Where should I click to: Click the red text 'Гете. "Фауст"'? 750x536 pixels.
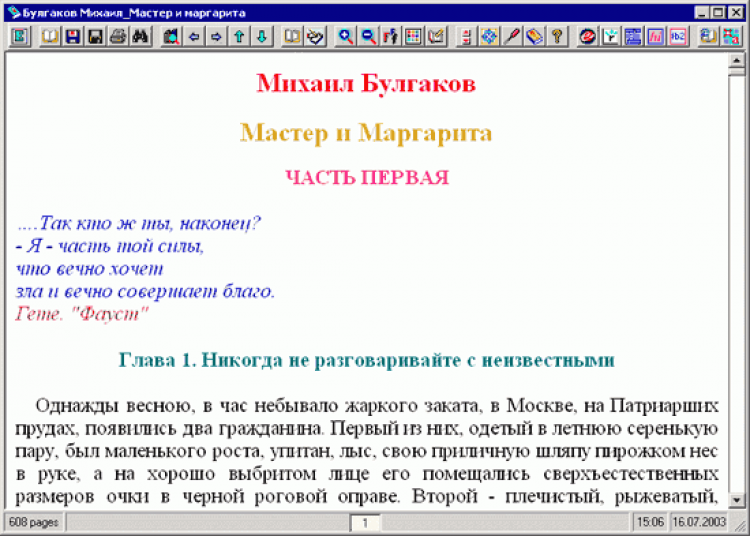tap(82, 314)
